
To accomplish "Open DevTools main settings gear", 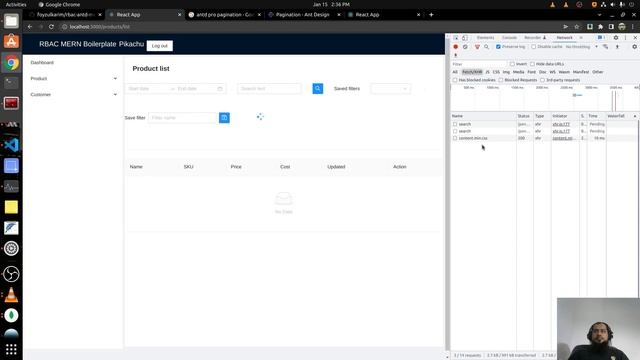I will click(x=616, y=38).
